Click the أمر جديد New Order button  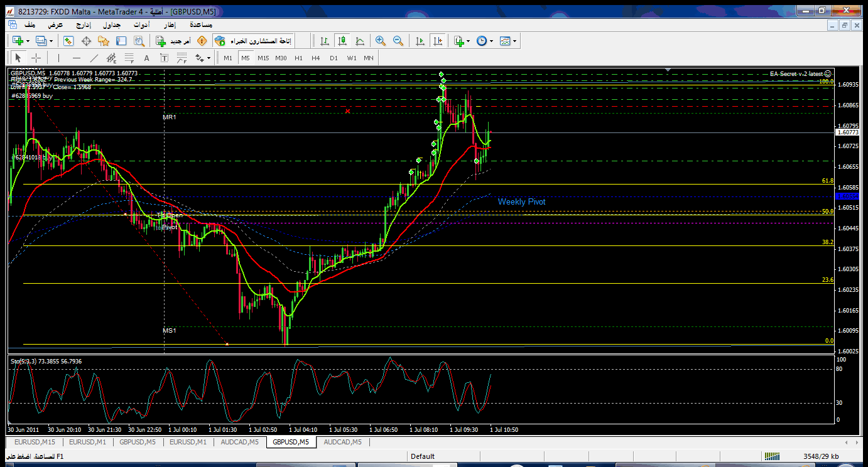[172, 41]
